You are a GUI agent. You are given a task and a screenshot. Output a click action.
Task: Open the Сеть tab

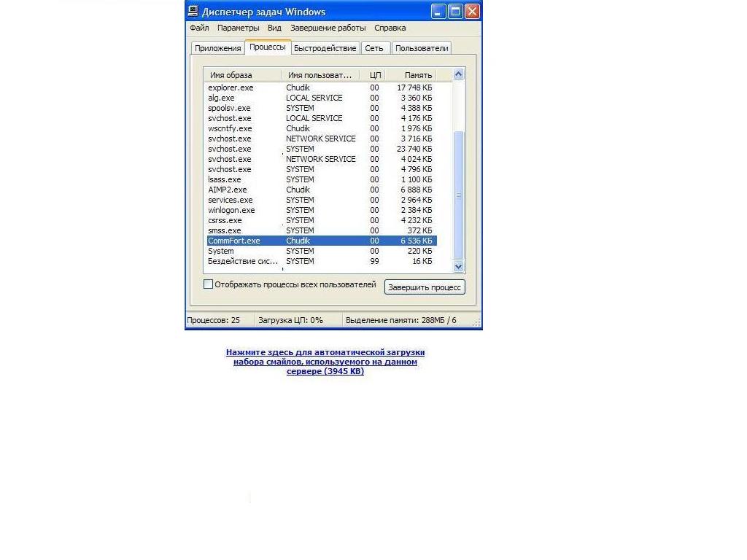coord(374,48)
